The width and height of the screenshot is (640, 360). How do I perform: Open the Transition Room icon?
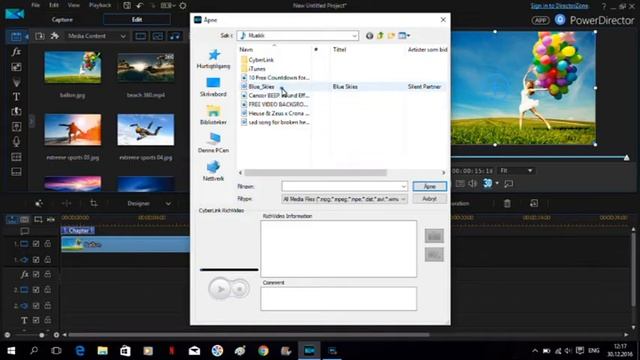(16, 111)
